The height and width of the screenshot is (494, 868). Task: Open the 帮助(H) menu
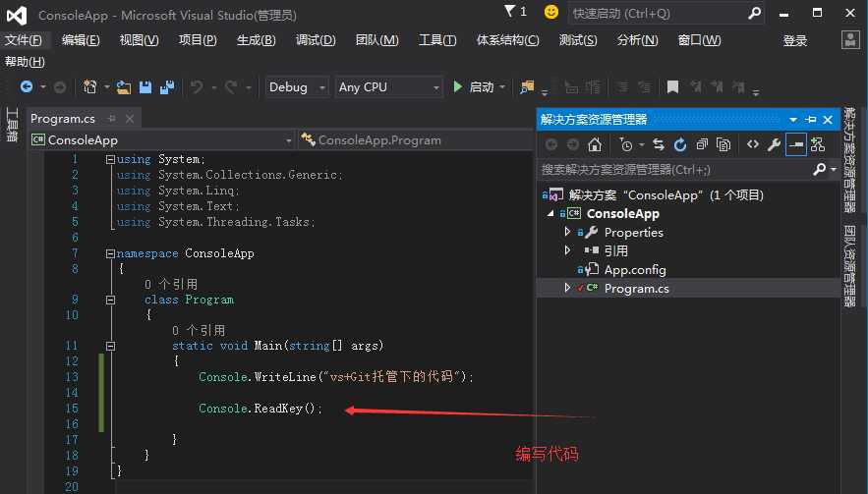pos(25,62)
